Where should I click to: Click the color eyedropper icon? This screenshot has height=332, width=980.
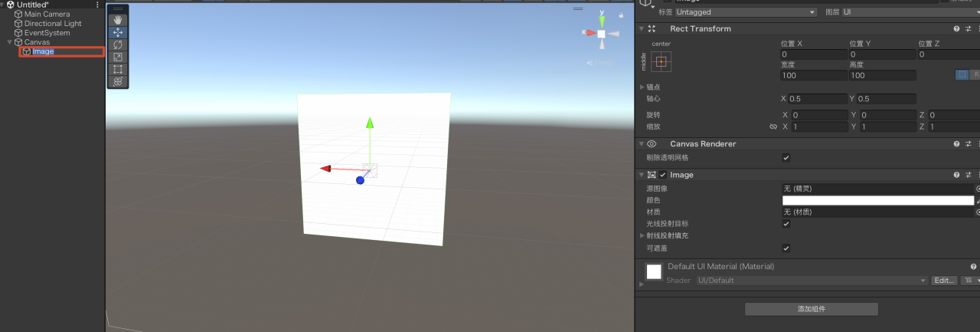pyautogui.click(x=978, y=200)
